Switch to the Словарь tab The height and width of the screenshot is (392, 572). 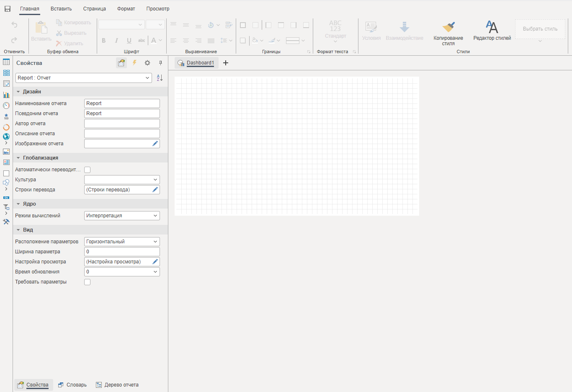(72, 385)
